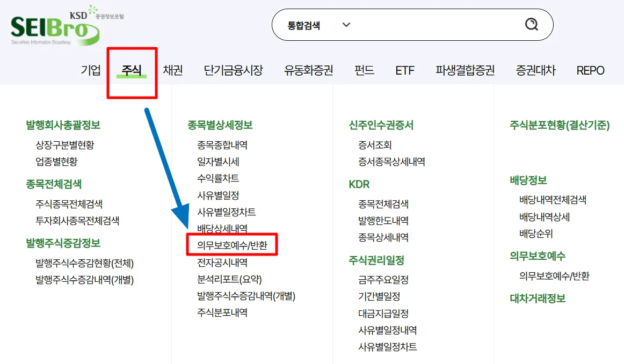
Task: Open the REPO menu
Action: point(590,70)
